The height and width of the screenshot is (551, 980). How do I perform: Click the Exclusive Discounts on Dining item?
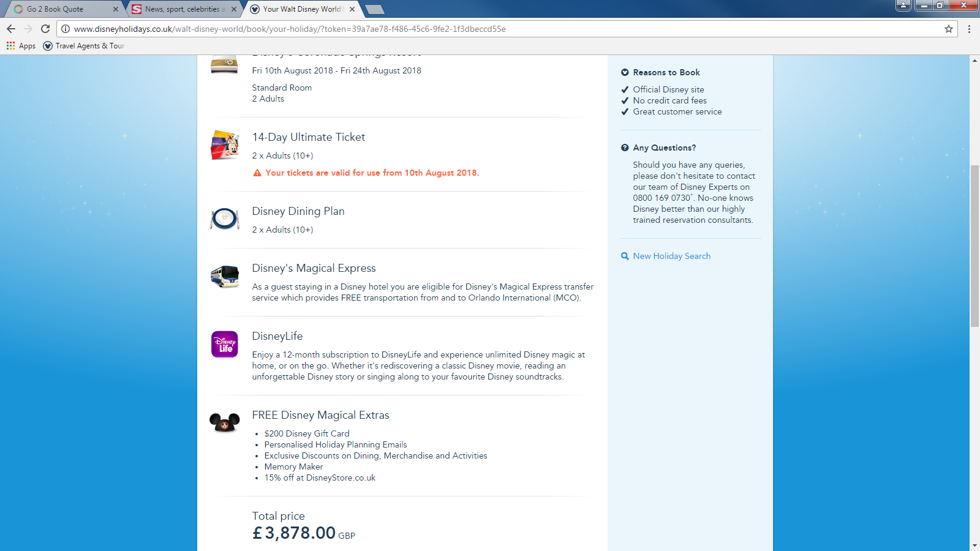coord(376,455)
